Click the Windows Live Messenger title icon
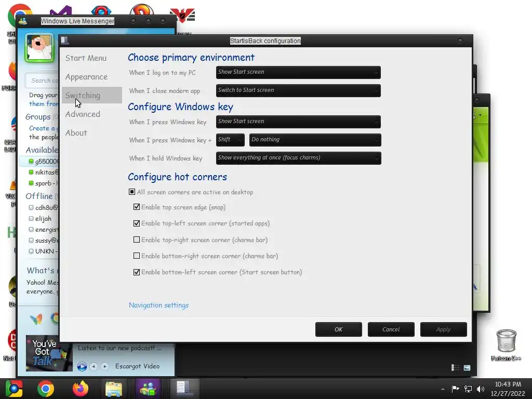This screenshot has width=532, height=399. pos(23,21)
